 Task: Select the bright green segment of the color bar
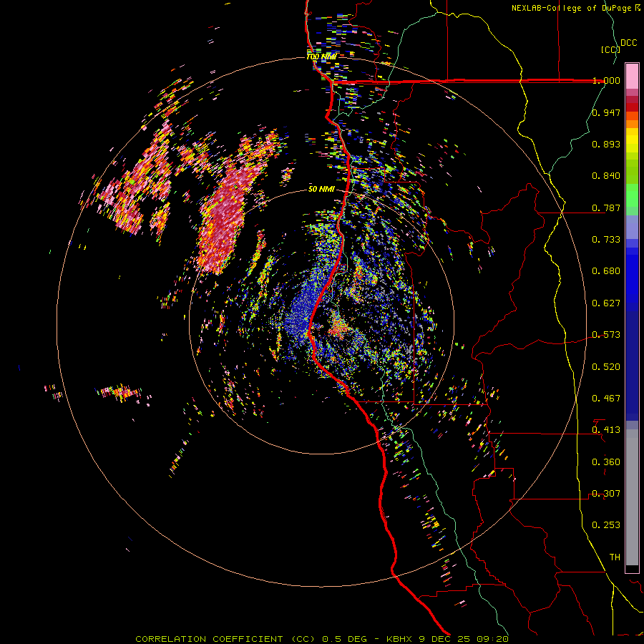[x=632, y=195]
